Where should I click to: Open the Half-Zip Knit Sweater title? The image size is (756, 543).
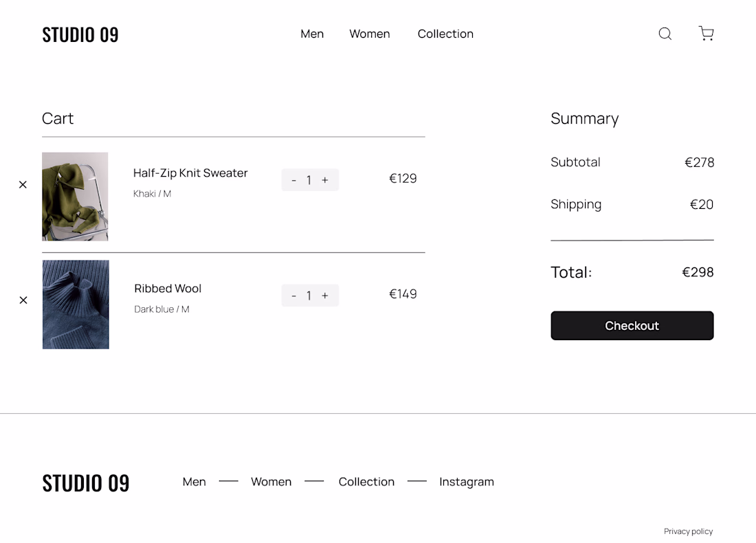(x=190, y=173)
